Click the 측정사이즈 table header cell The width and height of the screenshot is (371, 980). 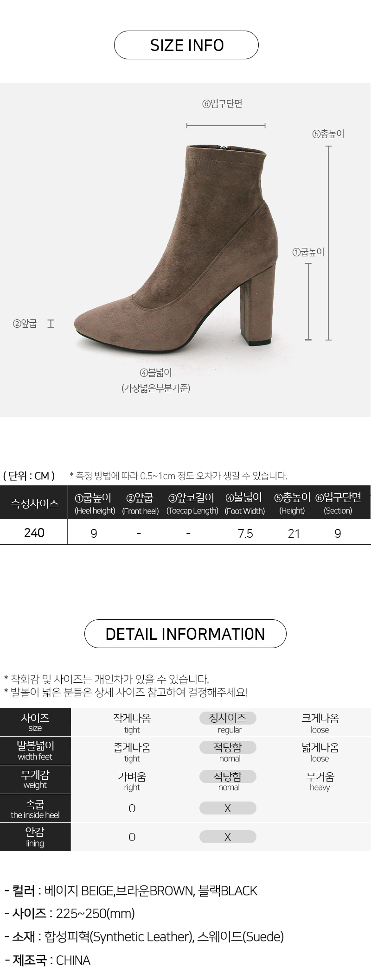pyautogui.click(x=34, y=503)
